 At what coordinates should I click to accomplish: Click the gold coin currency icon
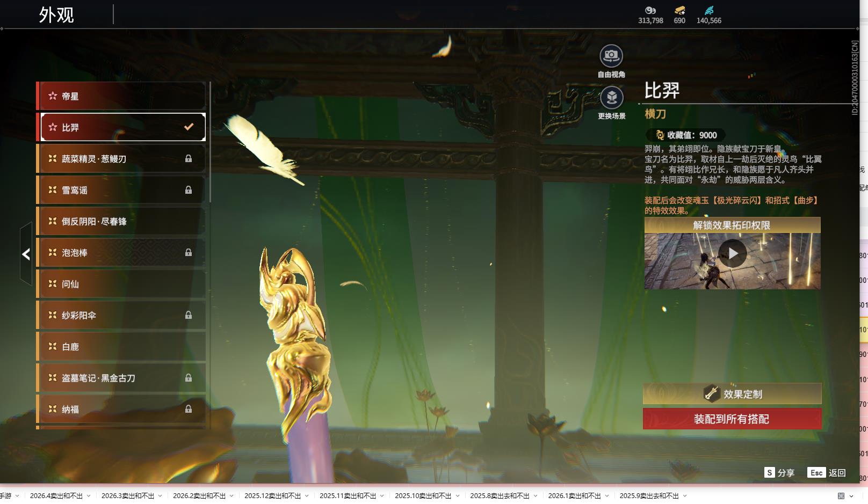650,10
